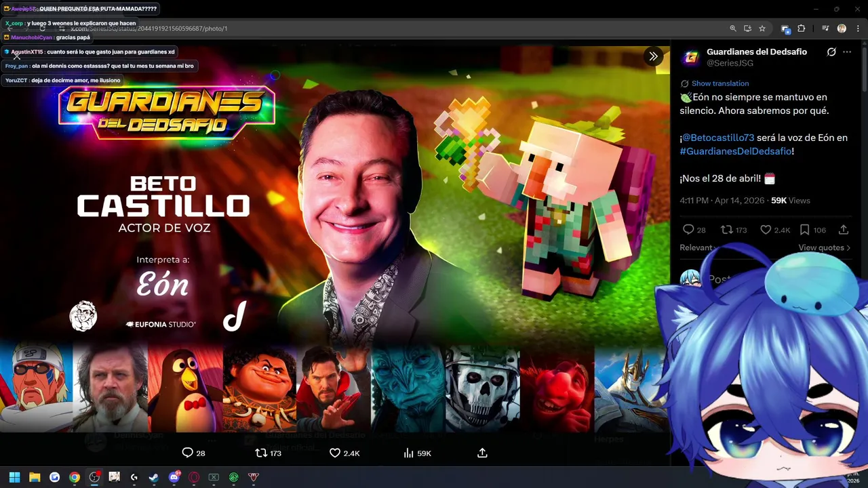Image resolution: width=868 pixels, height=488 pixels.
Task: Open Guardianes del Dedsafio profile avatar
Action: click(x=690, y=58)
